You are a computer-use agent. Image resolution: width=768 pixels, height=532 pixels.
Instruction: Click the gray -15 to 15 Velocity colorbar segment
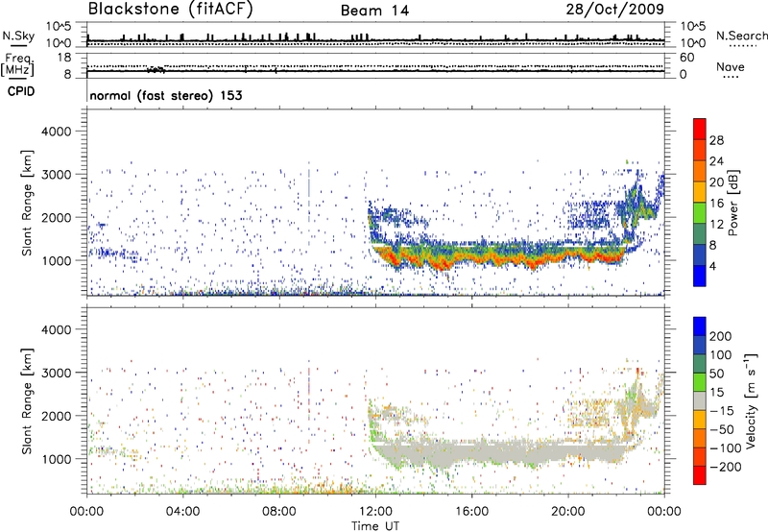pyautogui.click(x=700, y=400)
